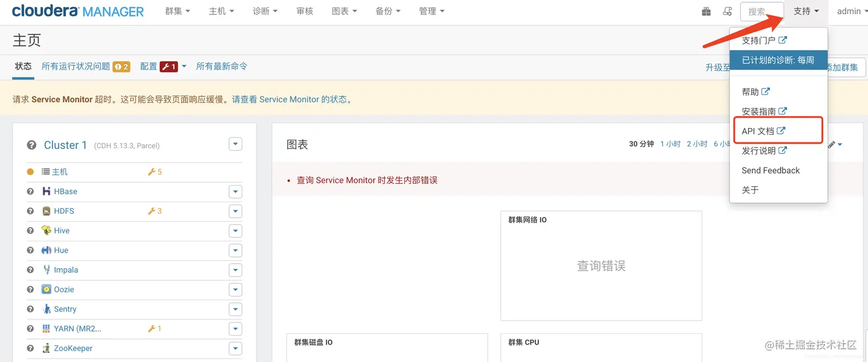
Task: Click the Sentry service icon
Action: [x=46, y=309]
